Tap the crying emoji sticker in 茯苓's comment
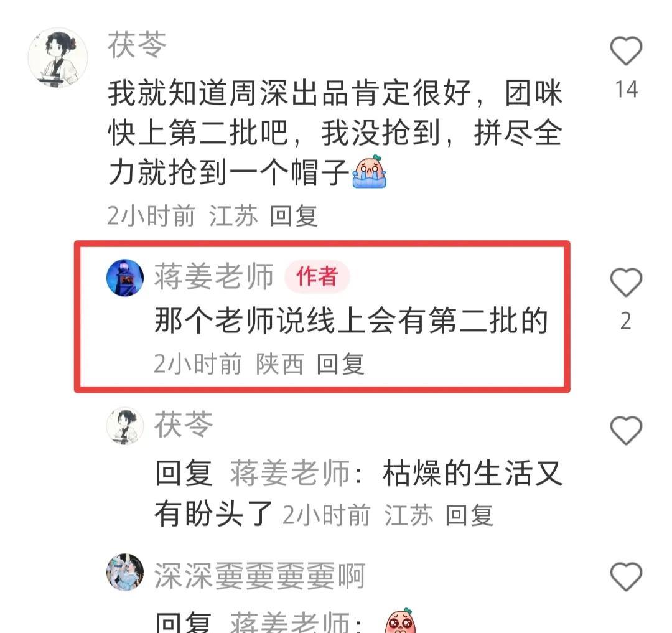This screenshot has height=633, width=672. coord(369,171)
